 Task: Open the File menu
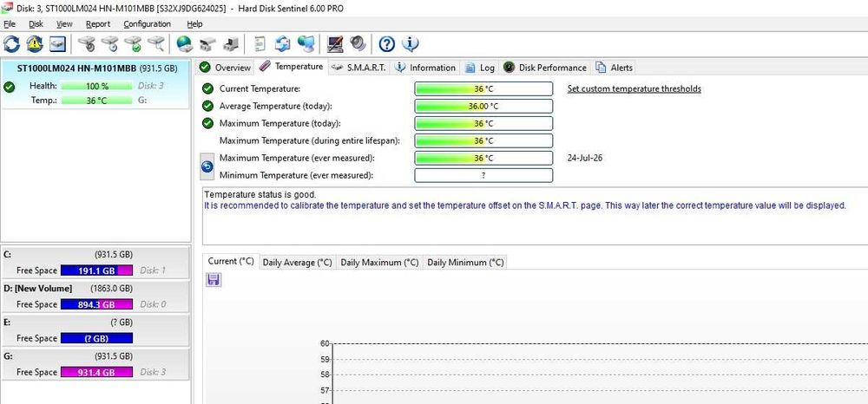pyautogui.click(x=10, y=23)
